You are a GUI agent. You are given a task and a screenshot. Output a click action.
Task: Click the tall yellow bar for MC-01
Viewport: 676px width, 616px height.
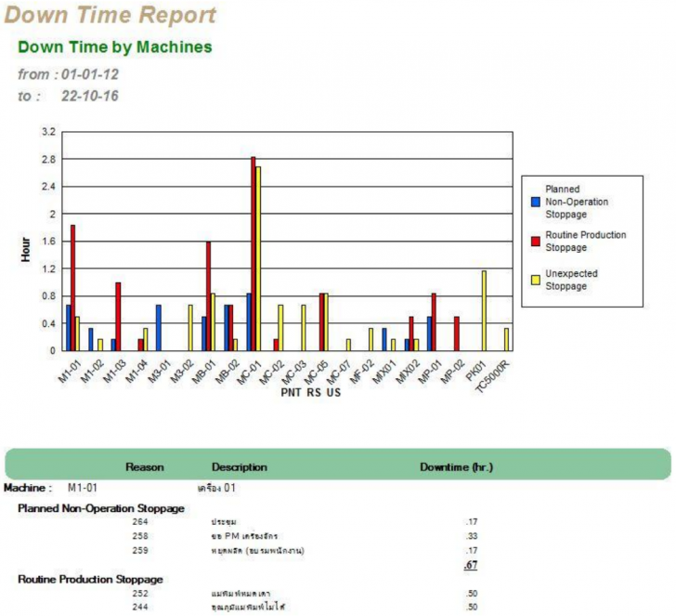pos(258,259)
